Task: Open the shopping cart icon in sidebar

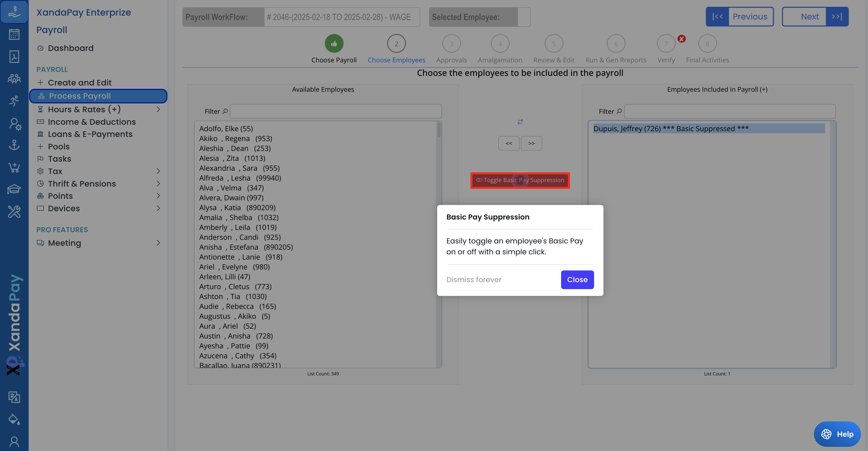Action: 14,167
